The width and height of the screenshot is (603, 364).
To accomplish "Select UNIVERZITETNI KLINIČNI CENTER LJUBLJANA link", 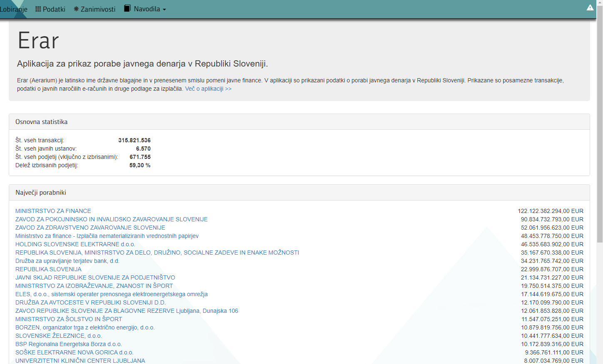I will (x=80, y=361).
